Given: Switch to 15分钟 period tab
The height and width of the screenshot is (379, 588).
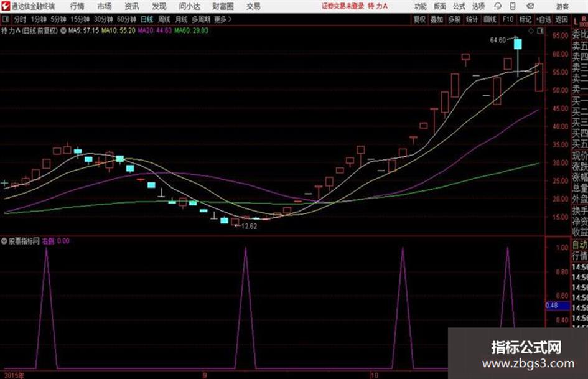Looking at the screenshot, I should point(80,19).
